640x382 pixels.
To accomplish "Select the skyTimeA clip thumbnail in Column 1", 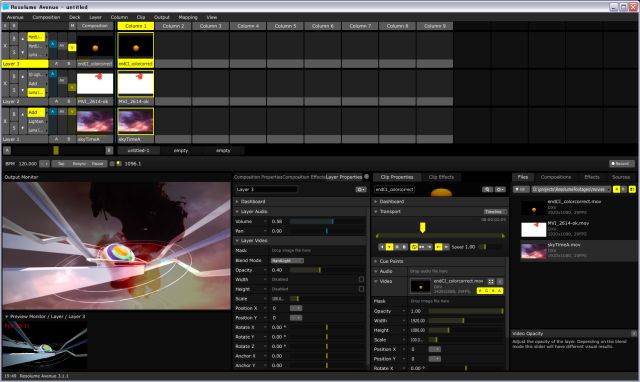I will coord(136,121).
